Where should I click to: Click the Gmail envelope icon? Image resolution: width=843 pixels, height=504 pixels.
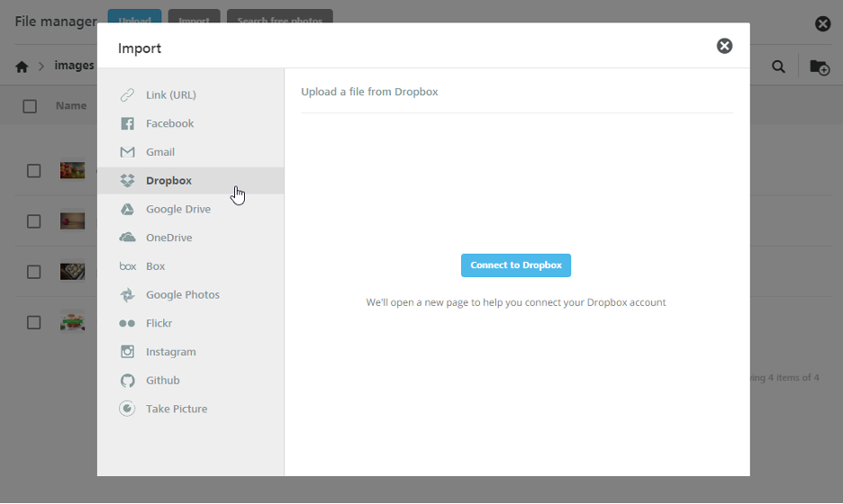click(127, 152)
